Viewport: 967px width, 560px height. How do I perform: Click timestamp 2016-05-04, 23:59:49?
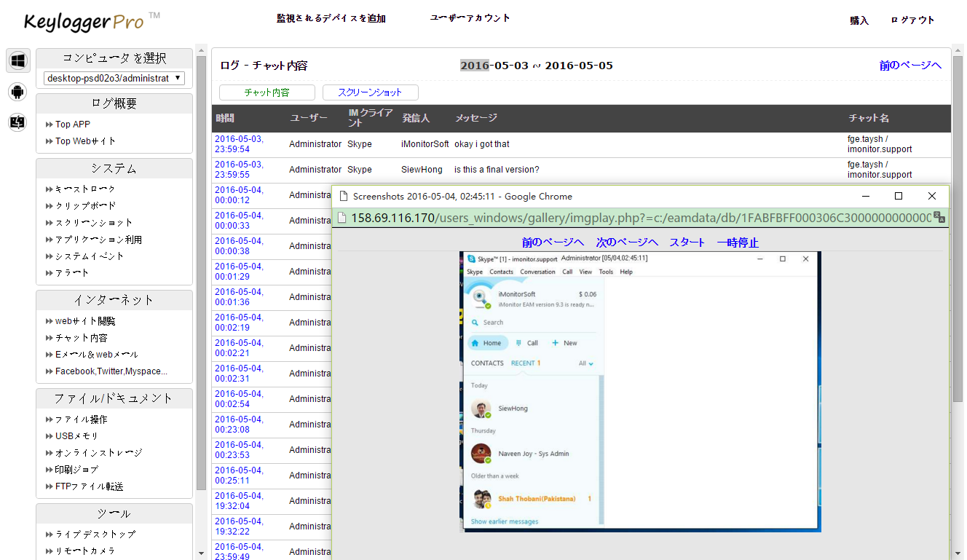pos(239,552)
